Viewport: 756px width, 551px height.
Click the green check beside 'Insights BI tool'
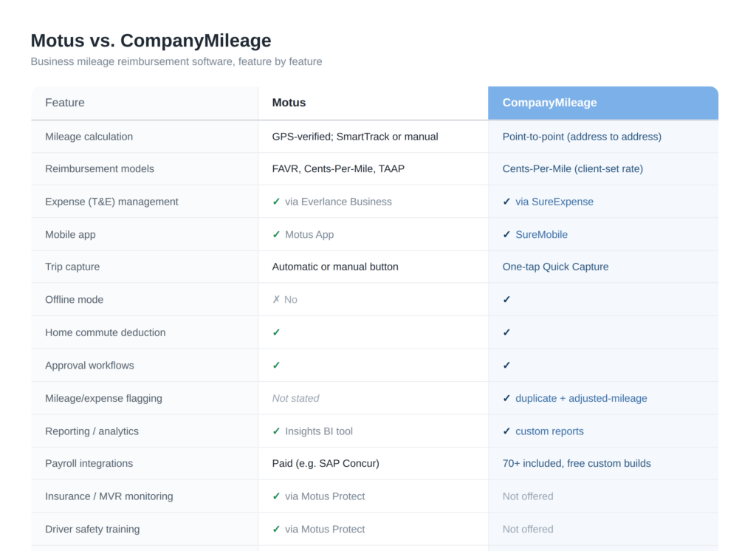(x=276, y=431)
